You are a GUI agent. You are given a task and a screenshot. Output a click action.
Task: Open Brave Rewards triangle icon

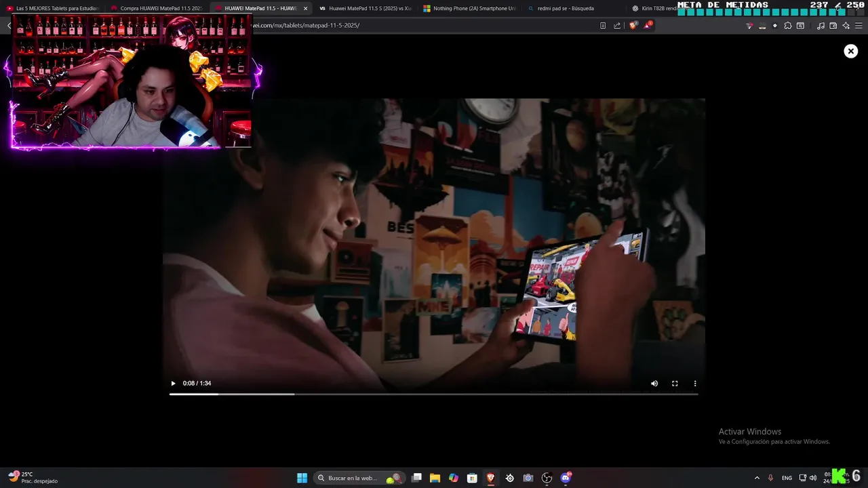[x=648, y=26]
